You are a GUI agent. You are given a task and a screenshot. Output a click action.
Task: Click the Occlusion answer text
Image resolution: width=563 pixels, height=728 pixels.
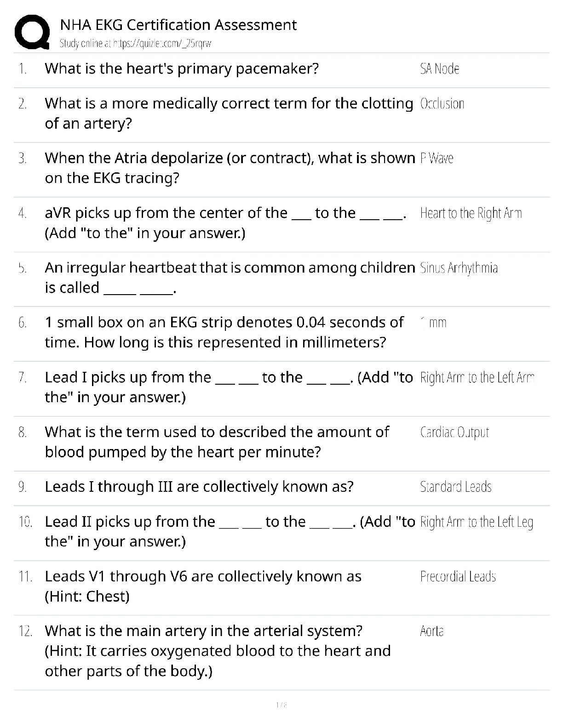442,104
